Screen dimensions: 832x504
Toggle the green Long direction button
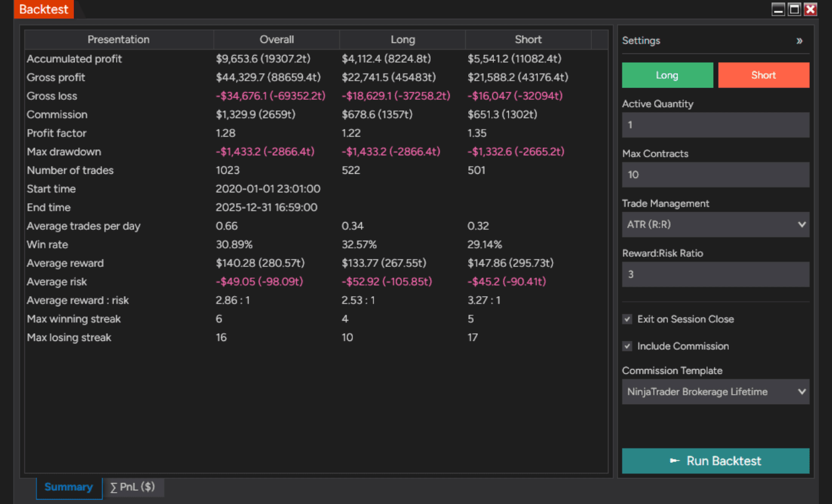click(667, 75)
